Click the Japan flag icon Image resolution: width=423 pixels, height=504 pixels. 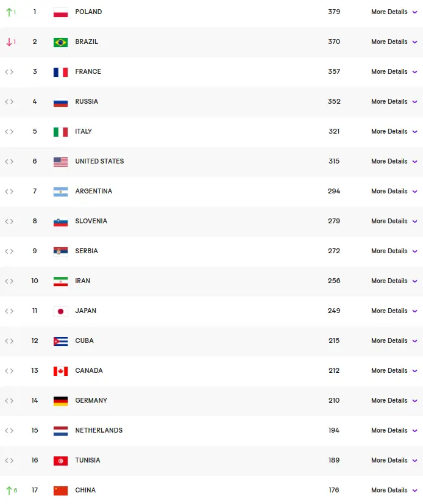[60, 311]
